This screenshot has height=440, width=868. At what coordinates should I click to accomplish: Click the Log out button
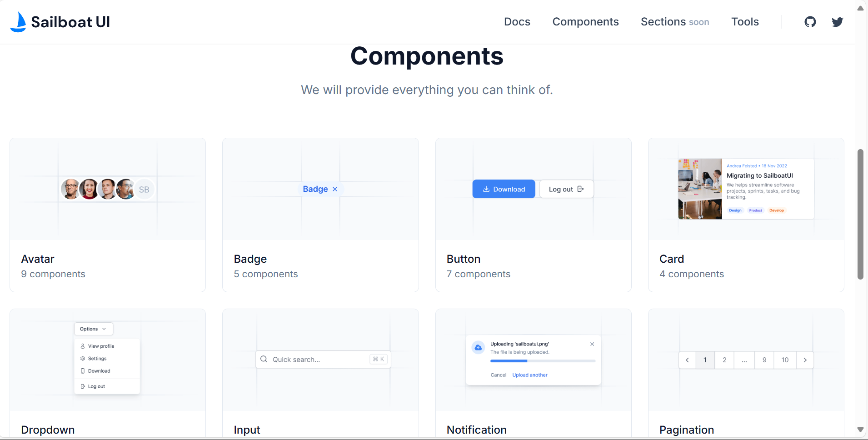pyautogui.click(x=566, y=189)
